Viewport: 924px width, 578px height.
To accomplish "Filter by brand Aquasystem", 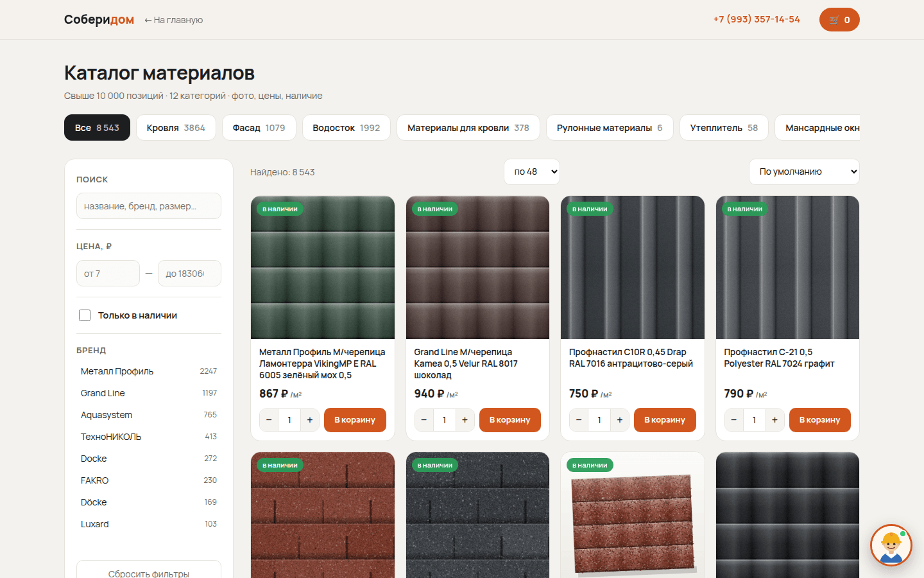I will click(x=149, y=415).
